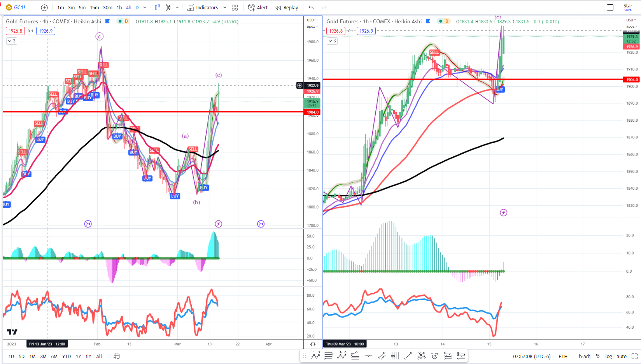
Task: Open the apoz unit dropdown on the 4h chart
Action: pyautogui.click(x=312, y=26)
